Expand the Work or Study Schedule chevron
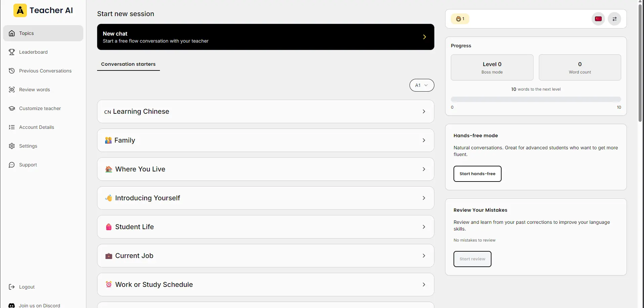Image resolution: width=644 pixels, height=308 pixels. [424, 285]
